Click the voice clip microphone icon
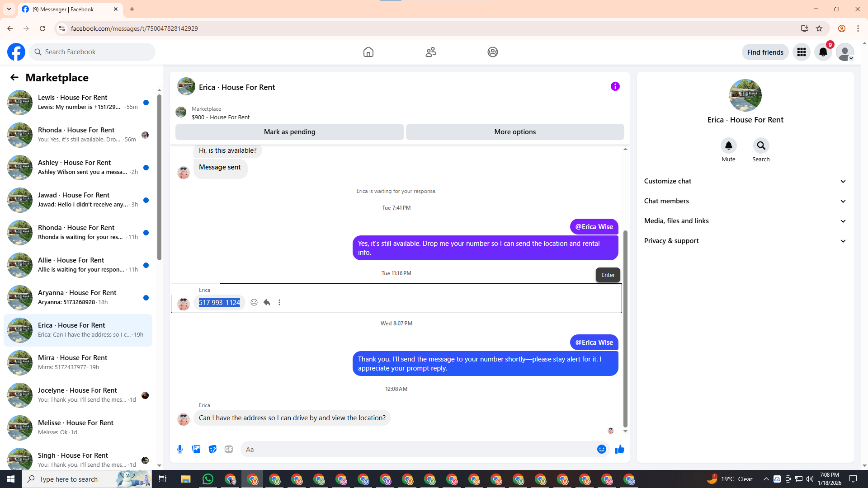The height and width of the screenshot is (488, 868). click(180, 449)
